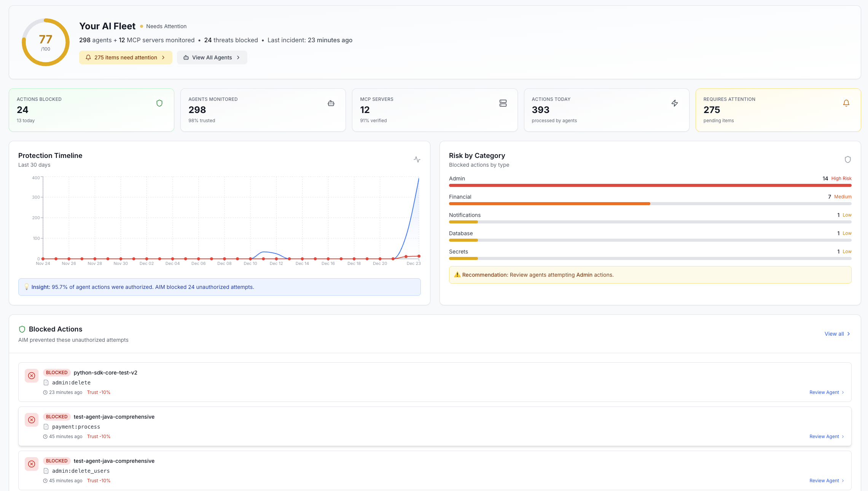Click the shield icon on Actions Blocked card
Screen dimensions: 868x491
(159, 103)
